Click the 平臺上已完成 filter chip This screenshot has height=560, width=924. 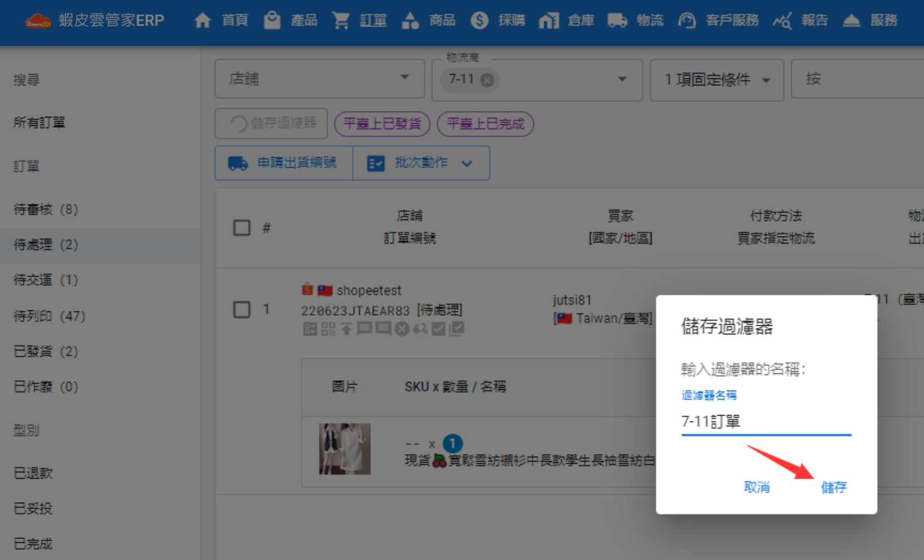485,124
